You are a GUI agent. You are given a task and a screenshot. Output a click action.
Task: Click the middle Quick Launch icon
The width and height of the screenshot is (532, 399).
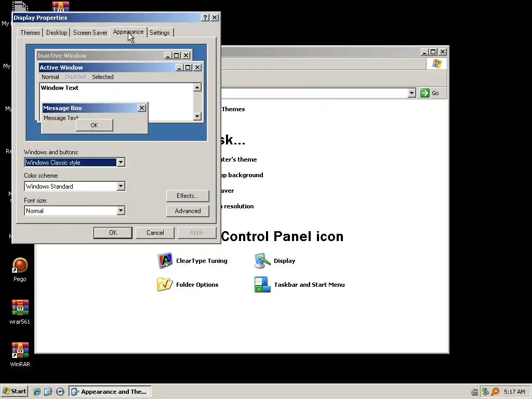click(48, 391)
